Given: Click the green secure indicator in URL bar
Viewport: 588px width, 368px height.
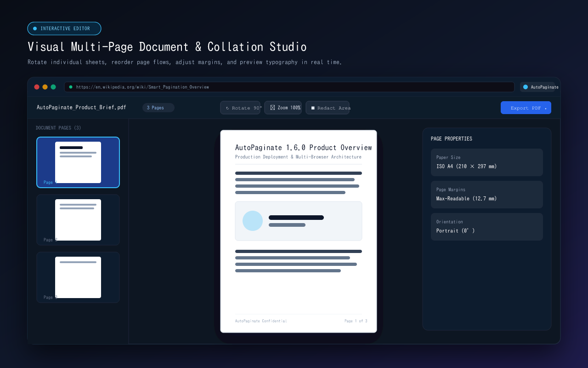Looking at the screenshot, I should point(71,87).
